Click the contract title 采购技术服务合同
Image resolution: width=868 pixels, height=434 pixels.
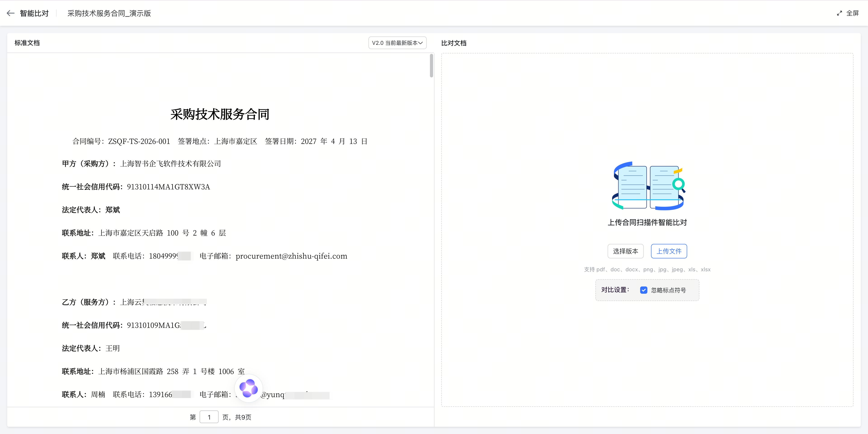[220, 114]
